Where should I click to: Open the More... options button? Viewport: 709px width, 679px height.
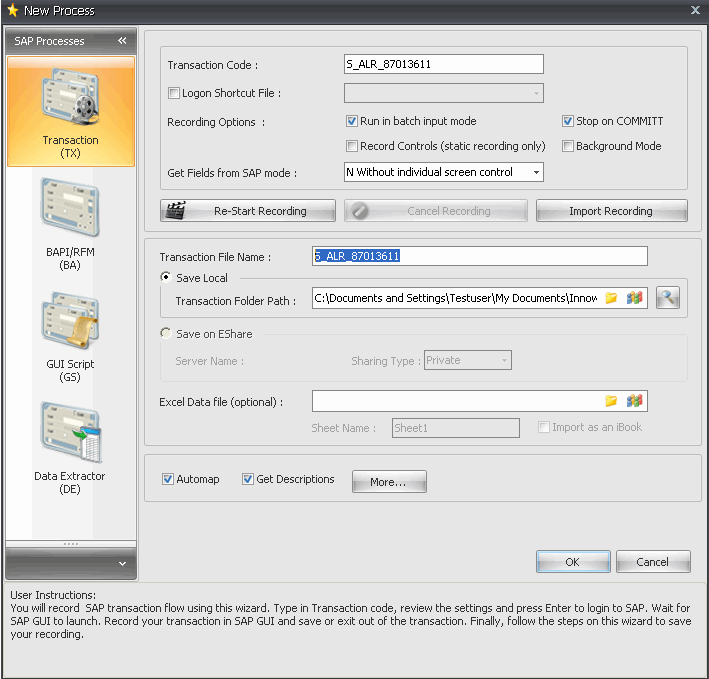[x=388, y=482]
